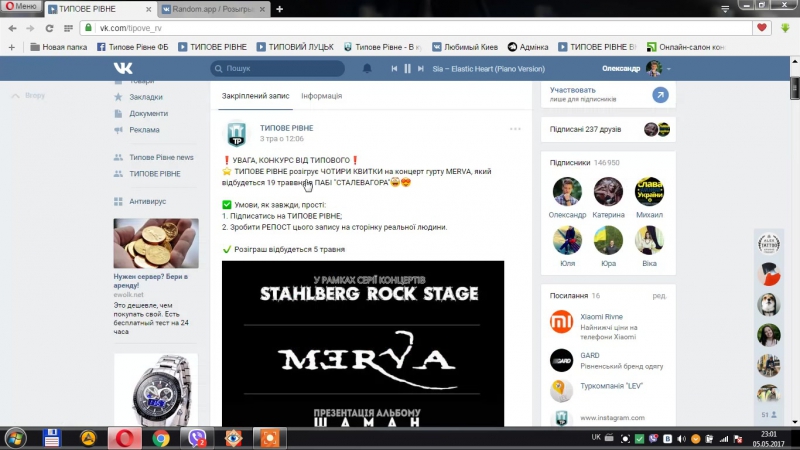Viewport: 800px width, 450px height.
Task: Open the Windows Start button
Action: point(15,438)
